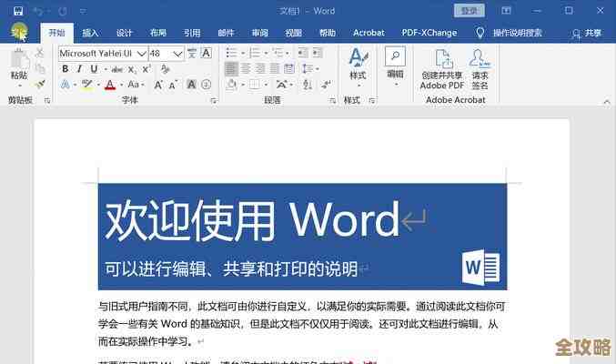Click the character border A icon

coord(207,53)
